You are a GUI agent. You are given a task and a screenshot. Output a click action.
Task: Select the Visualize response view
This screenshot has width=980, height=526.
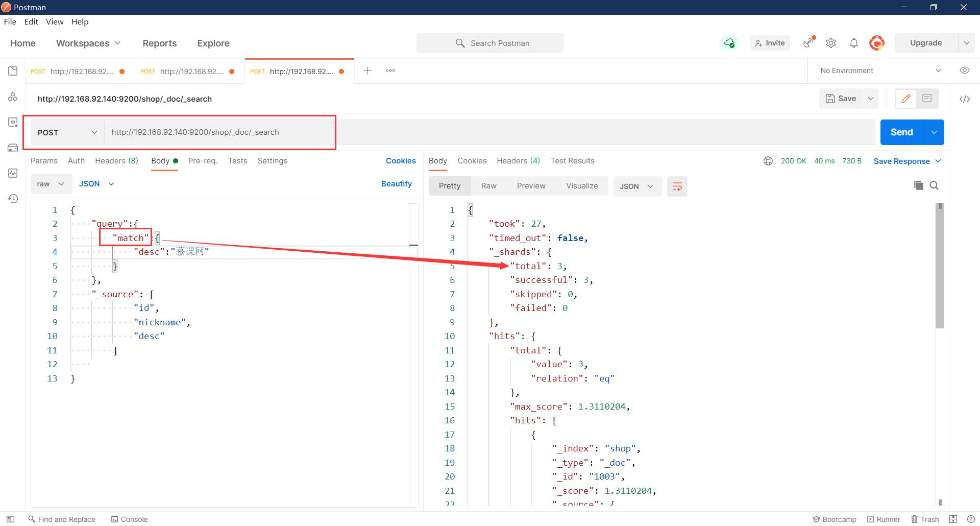[582, 186]
